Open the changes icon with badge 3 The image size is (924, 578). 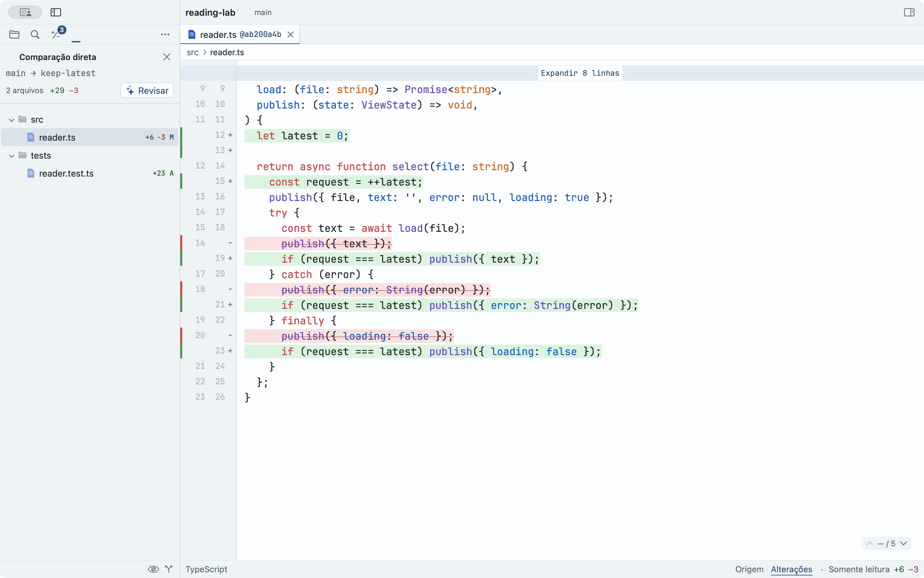click(58, 33)
